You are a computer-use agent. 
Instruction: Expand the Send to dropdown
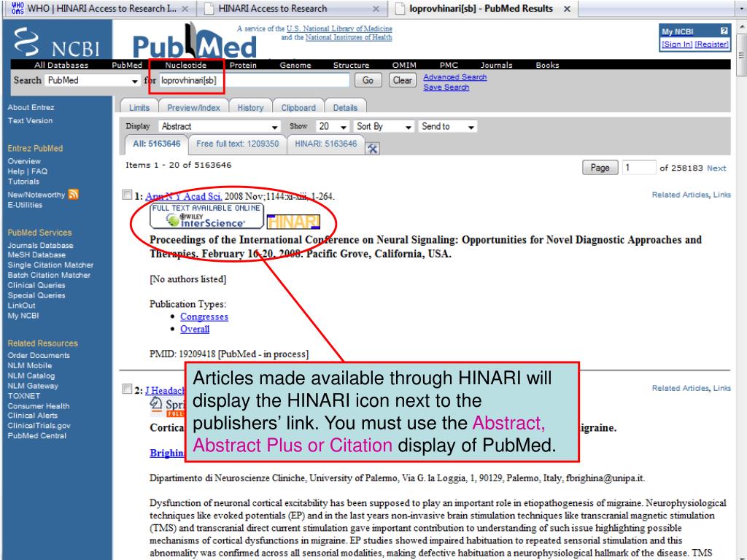coord(448,127)
